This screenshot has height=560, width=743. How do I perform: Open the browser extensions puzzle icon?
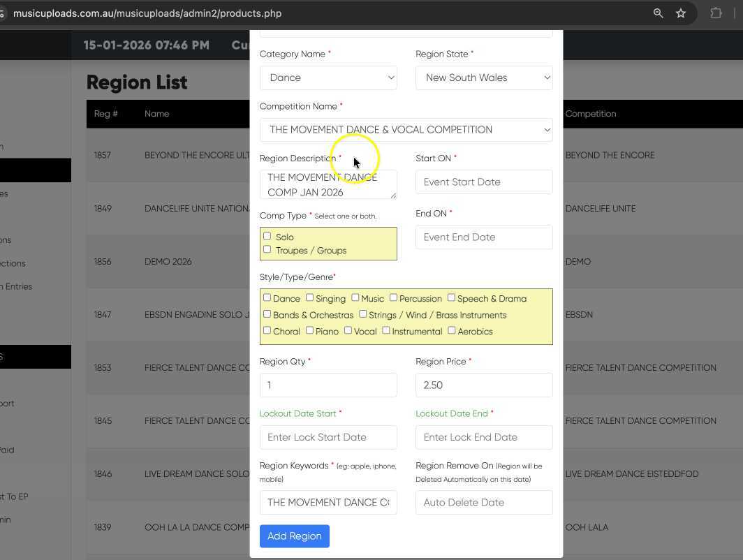[716, 13]
